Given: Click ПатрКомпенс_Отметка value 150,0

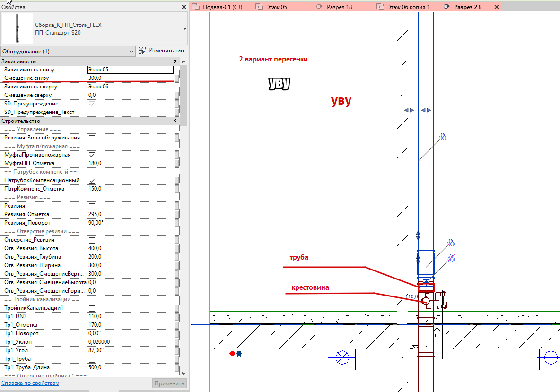Looking at the screenshot, I should 131,189.
